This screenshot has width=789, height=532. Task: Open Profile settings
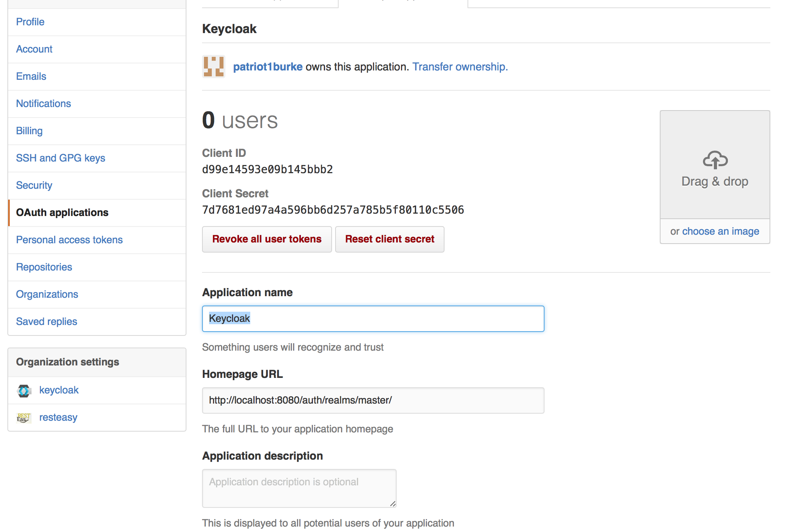30,22
